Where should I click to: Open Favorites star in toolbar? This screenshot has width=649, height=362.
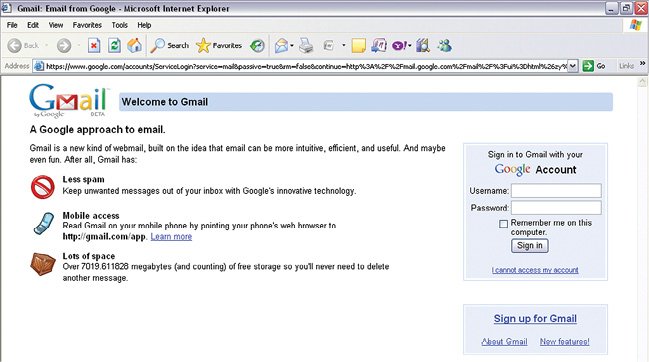coord(219,46)
